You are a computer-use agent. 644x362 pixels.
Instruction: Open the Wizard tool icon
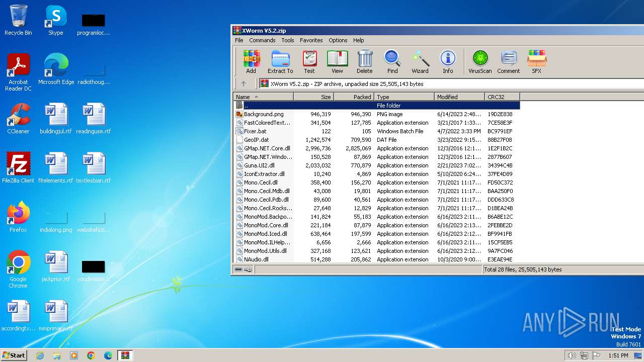coord(420,62)
